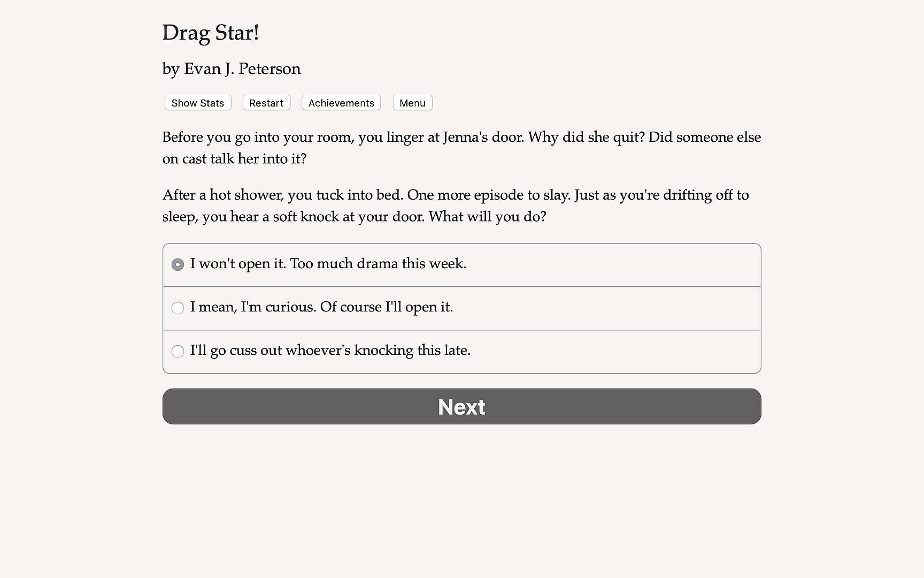Viewport: 924px width, 578px height.
Task: Click the "Drag Star!" title heading
Action: tap(211, 33)
